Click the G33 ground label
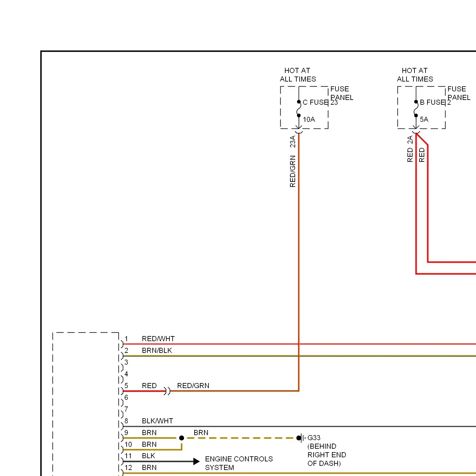 (x=314, y=438)
